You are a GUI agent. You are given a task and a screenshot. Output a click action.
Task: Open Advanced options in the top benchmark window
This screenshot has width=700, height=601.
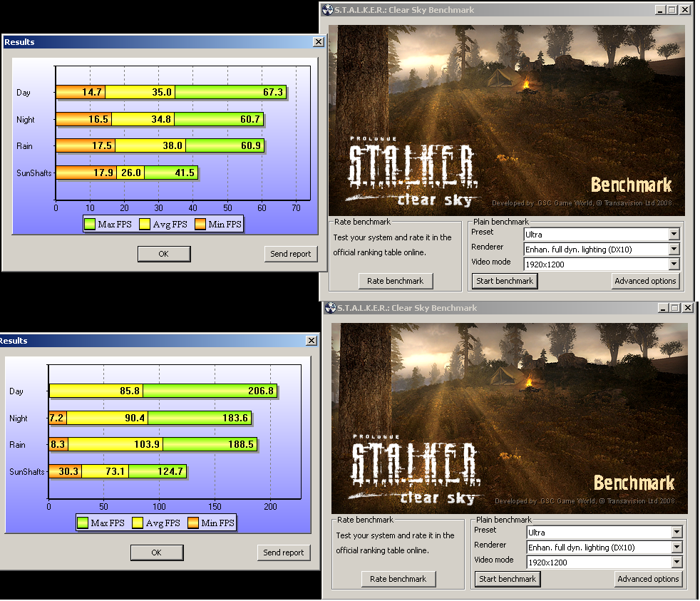click(645, 281)
